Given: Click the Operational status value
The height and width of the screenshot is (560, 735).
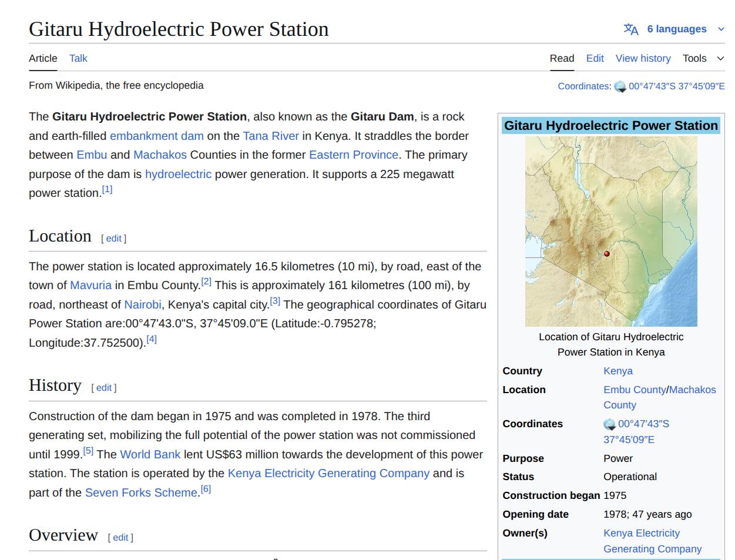Looking at the screenshot, I should tap(630, 477).
